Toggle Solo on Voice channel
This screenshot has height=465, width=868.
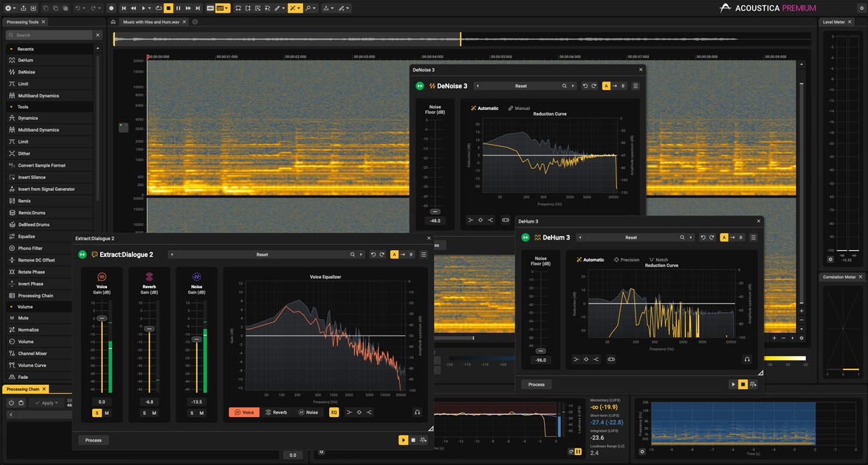click(x=97, y=413)
